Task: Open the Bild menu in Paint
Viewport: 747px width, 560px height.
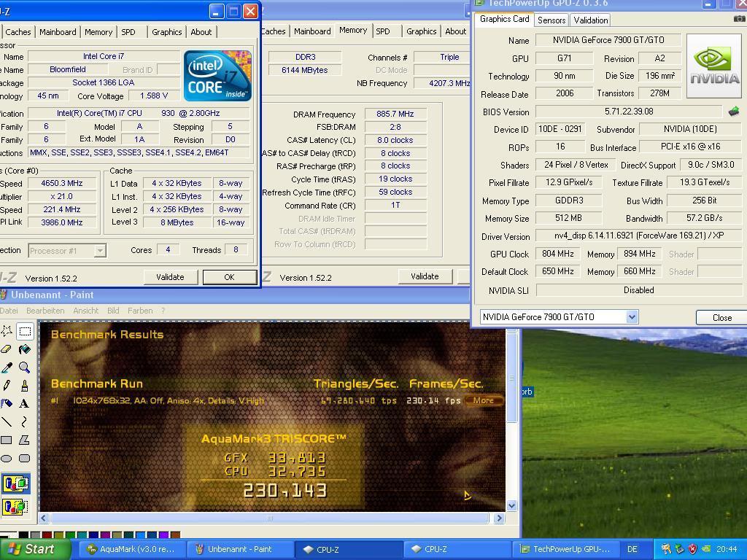Action: (113, 311)
